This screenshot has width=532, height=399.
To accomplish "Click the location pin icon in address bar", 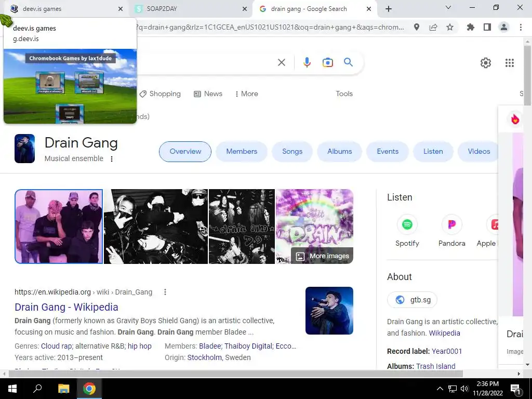I will [x=416, y=27].
